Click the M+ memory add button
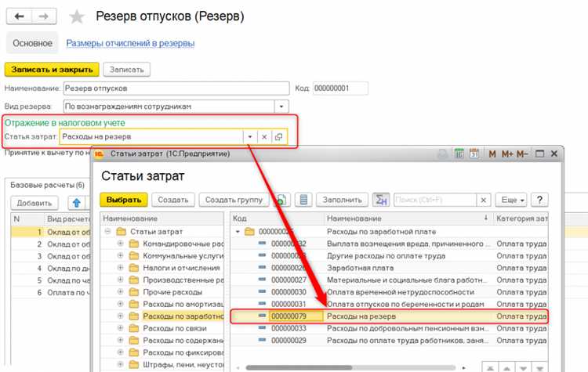 507,154
